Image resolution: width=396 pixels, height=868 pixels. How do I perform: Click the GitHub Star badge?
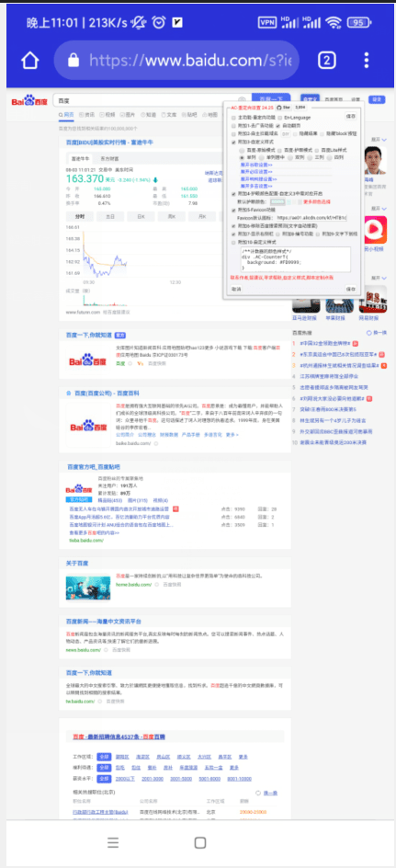click(x=284, y=108)
